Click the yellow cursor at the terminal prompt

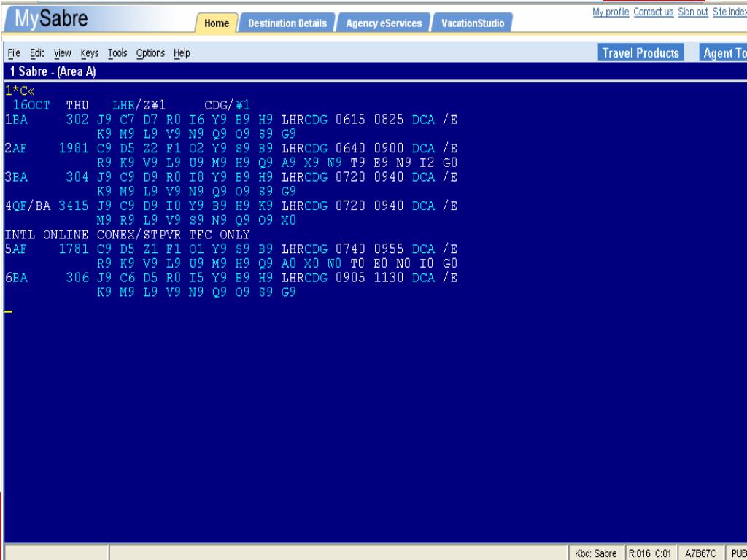[9, 311]
